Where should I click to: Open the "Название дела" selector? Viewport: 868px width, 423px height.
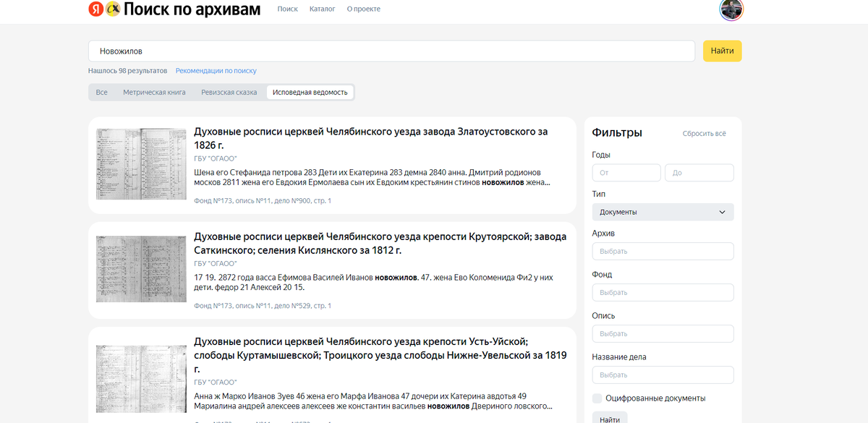(x=663, y=375)
